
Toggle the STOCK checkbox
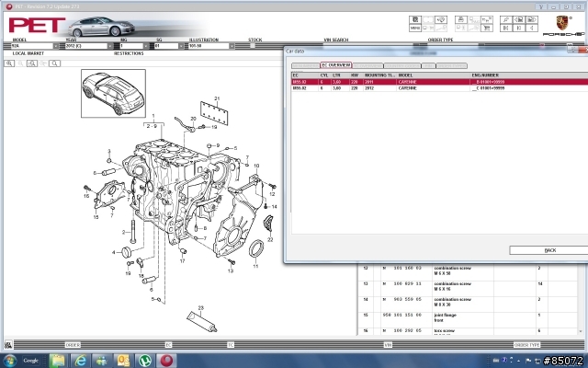click(253, 46)
